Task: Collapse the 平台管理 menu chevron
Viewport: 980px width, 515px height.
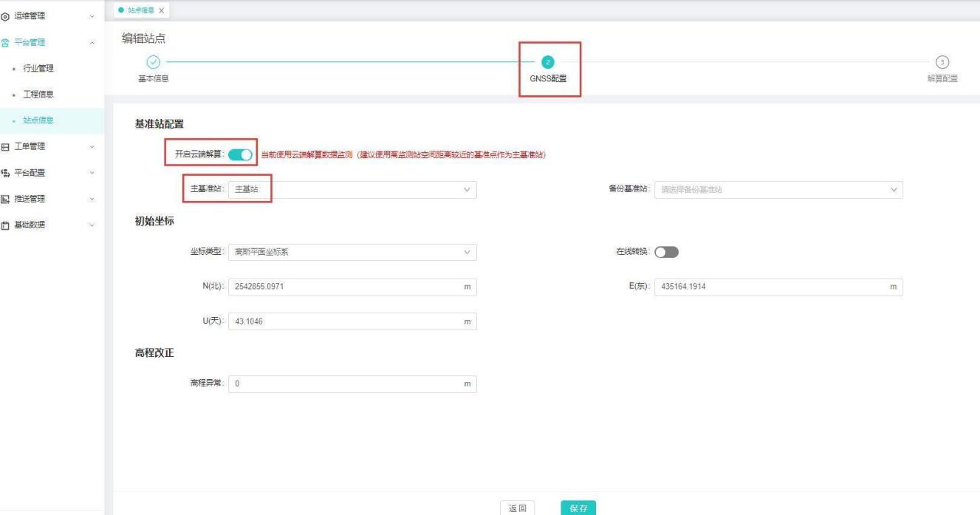Action: (x=92, y=43)
